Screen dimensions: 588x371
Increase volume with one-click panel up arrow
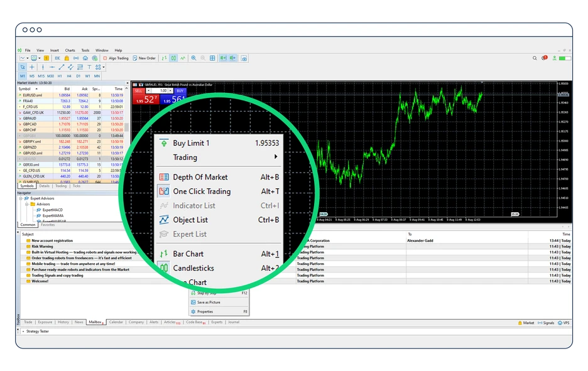[170, 90]
